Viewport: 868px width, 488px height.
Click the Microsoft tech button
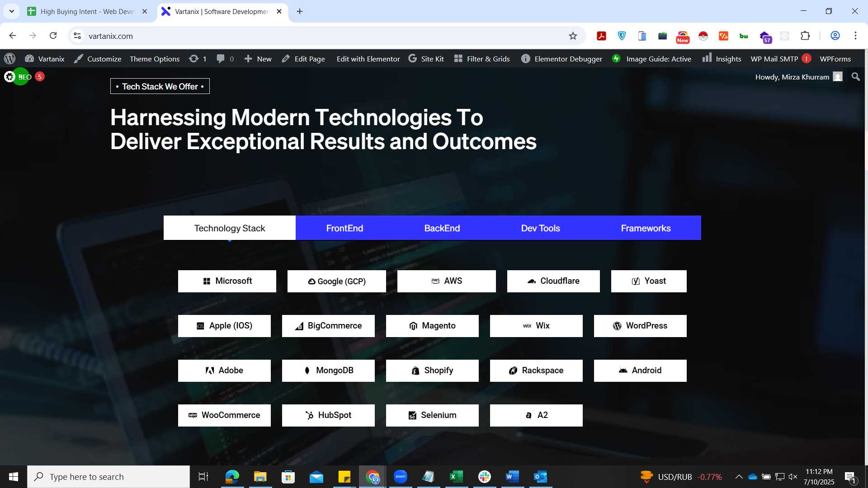(227, 281)
